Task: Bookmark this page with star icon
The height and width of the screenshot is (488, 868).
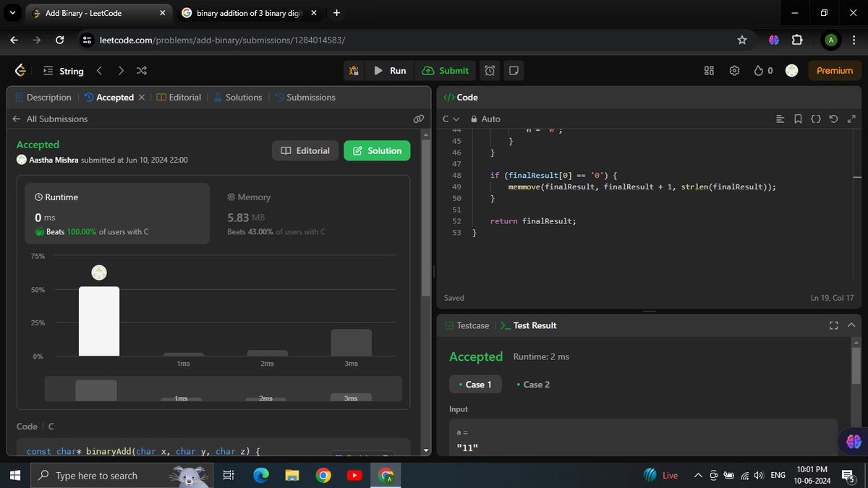Action: pyautogui.click(x=742, y=40)
